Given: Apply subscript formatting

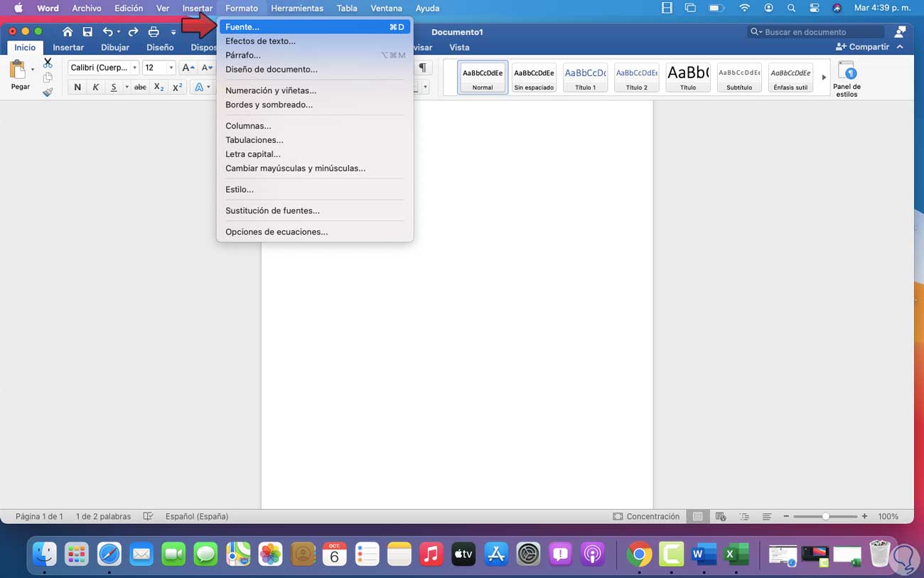Looking at the screenshot, I should tap(158, 87).
